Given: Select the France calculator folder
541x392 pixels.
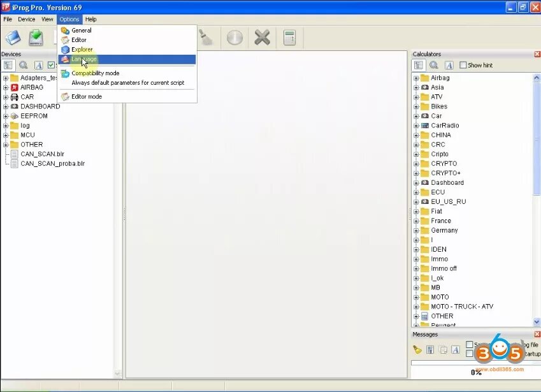Looking at the screenshot, I should click(x=440, y=221).
